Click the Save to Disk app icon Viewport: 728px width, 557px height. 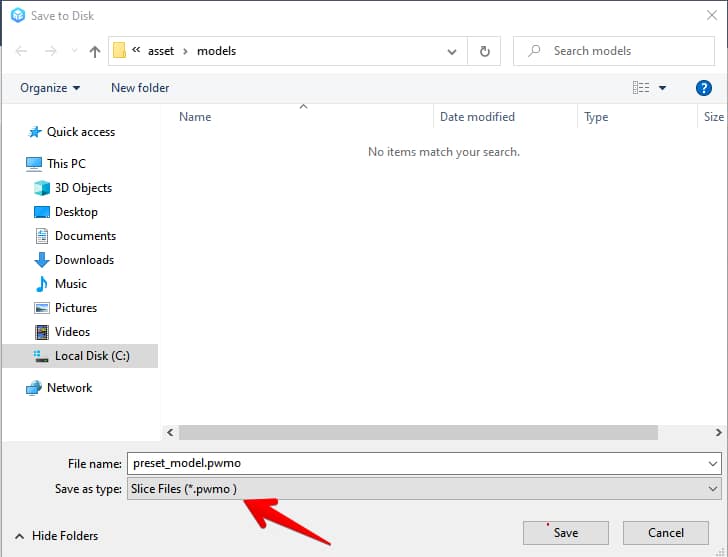pyautogui.click(x=18, y=15)
